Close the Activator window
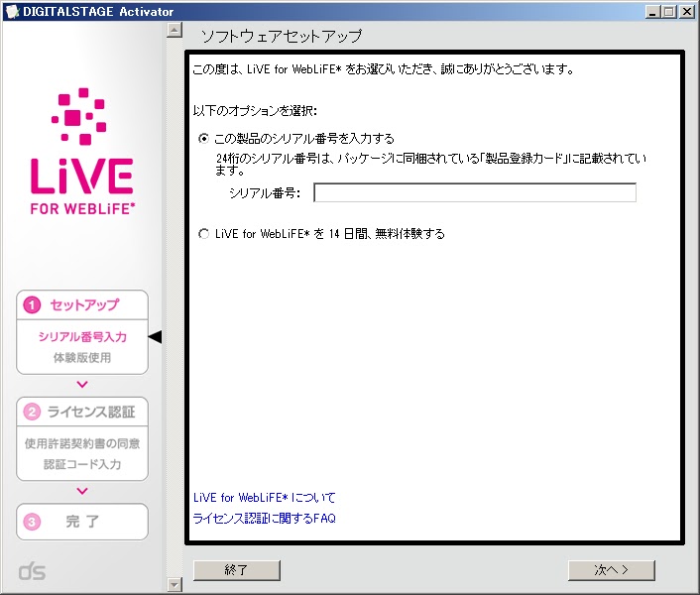This screenshot has height=595, width=700. [x=686, y=12]
